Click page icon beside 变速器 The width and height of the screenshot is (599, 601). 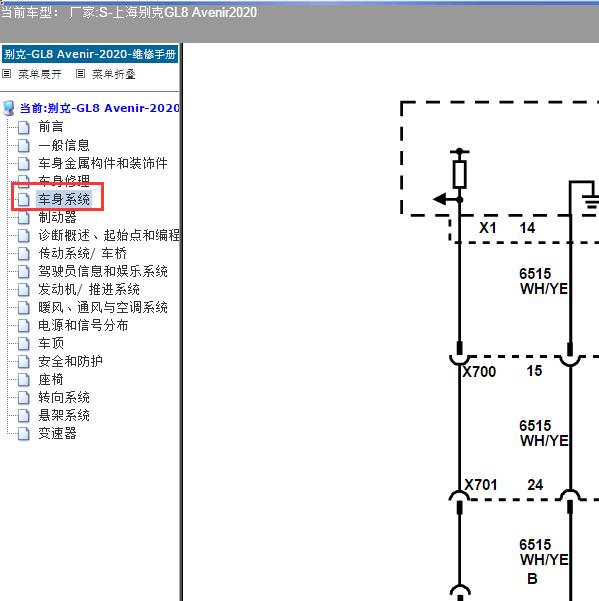23,434
